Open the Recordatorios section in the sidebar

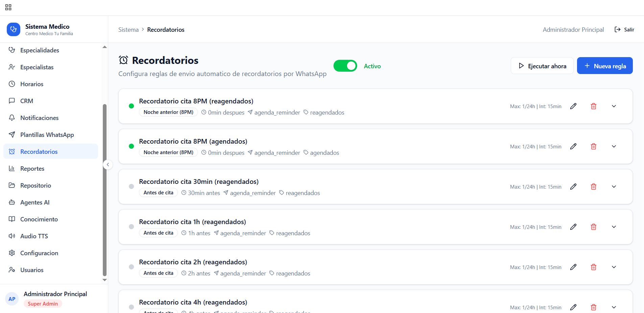(x=39, y=151)
